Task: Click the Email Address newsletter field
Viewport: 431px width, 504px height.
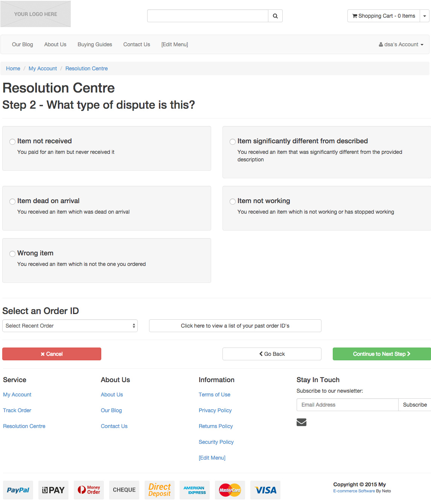Action: click(347, 405)
